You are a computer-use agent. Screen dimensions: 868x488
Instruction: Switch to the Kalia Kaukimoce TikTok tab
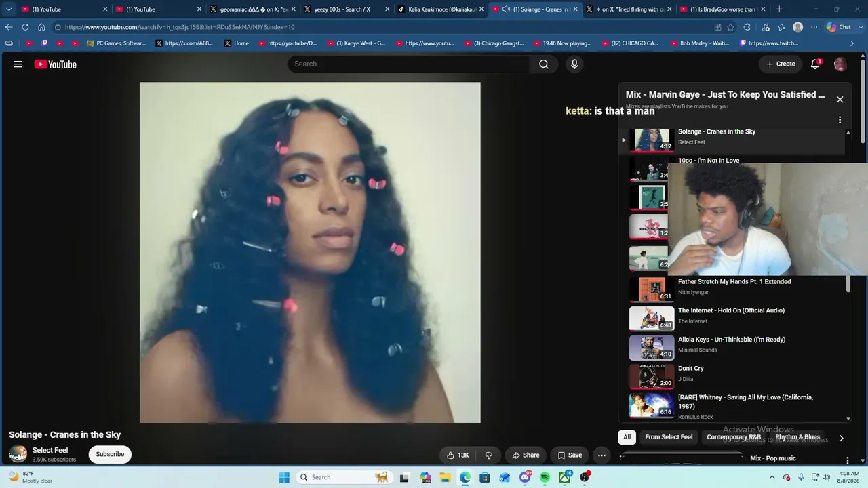coord(439,9)
